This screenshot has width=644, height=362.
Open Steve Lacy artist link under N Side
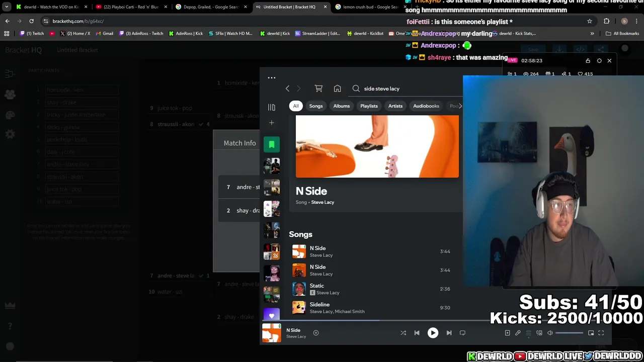[323, 202]
